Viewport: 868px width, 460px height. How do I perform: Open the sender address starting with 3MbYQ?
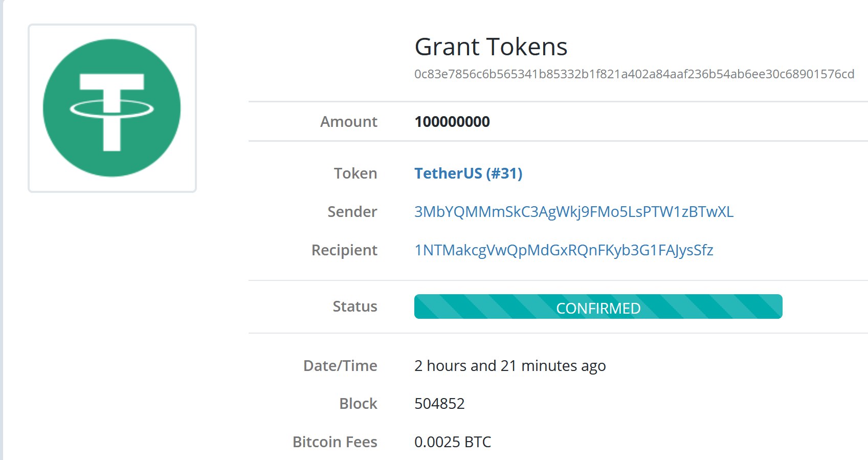[x=573, y=212]
